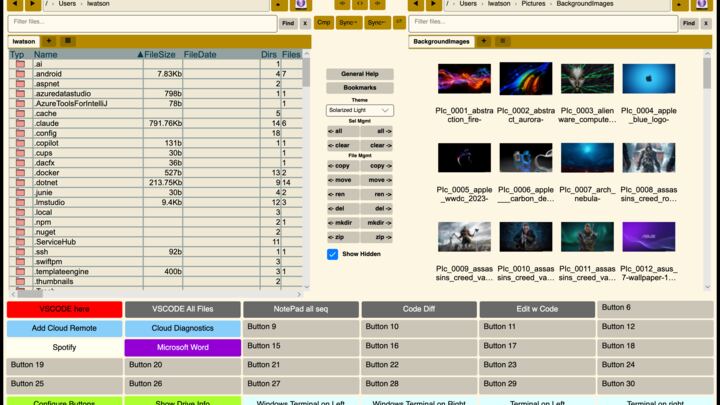
Task: Click the folder icon of the .config row
Action: (x=20, y=133)
